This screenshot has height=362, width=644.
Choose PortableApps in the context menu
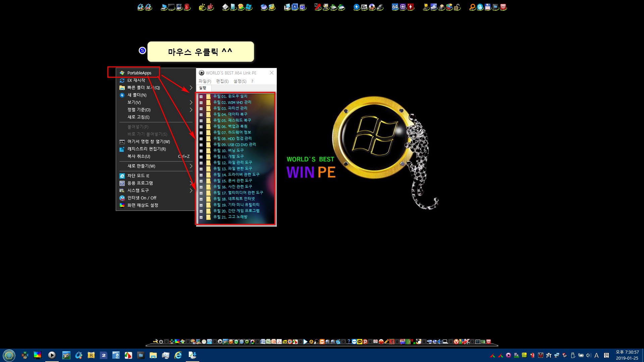click(156, 73)
